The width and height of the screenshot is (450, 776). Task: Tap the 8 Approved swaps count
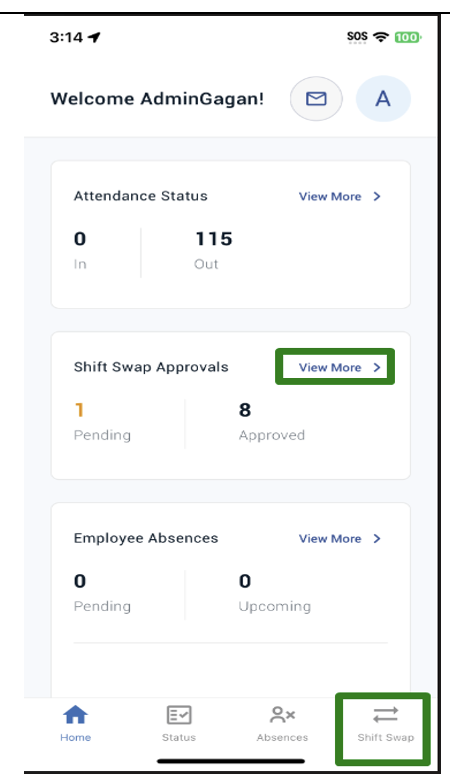pyautogui.click(x=245, y=410)
